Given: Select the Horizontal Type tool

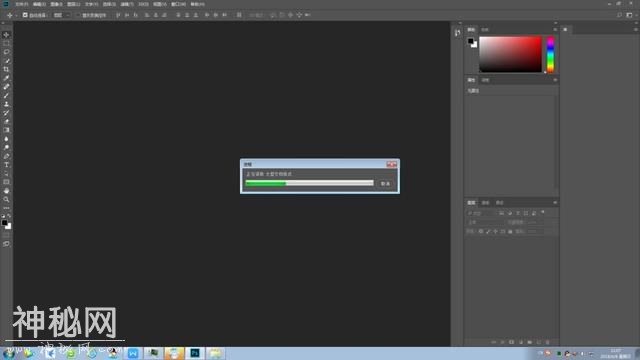Looking at the screenshot, I should pyautogui.click(x=6, y=165).
